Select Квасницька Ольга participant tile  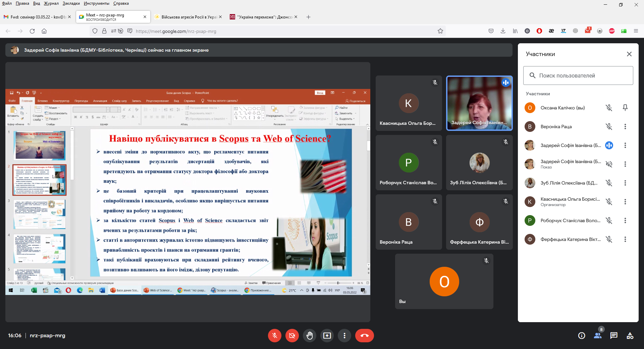click(x=409, y=103)
